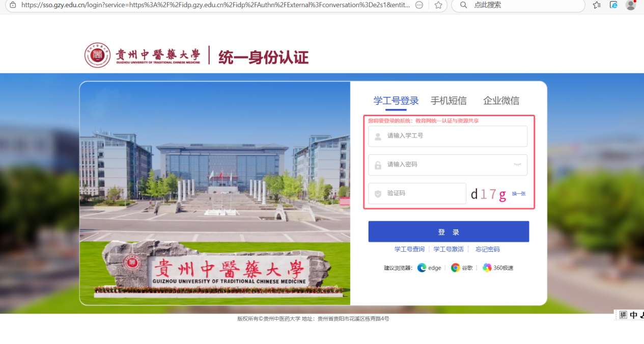Toggle password visibility eye icon
The height and width of the screenshot is (344, 644).
(x=517, y=165)
